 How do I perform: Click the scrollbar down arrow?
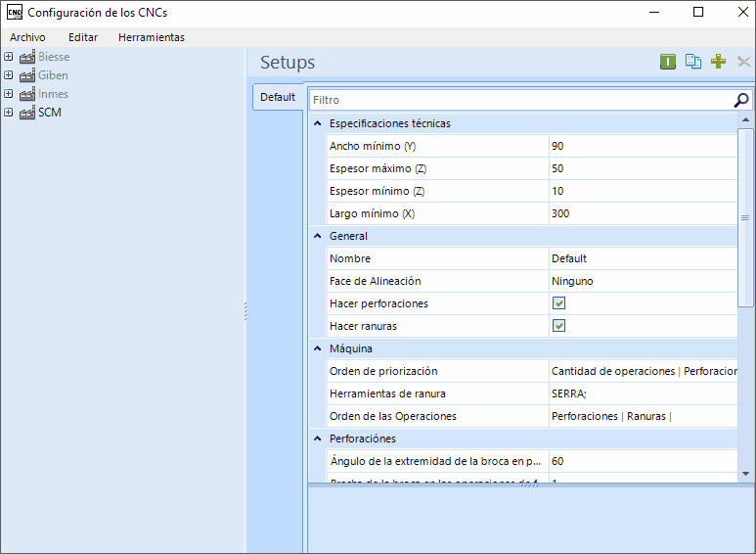tap(746, 474)
